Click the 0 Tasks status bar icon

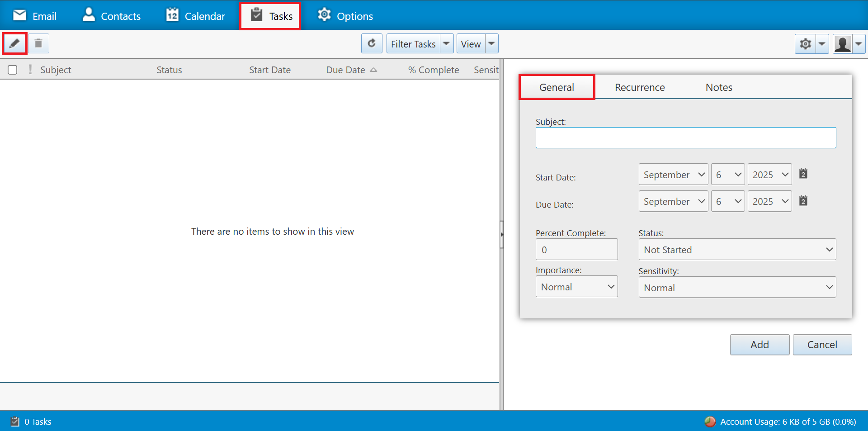tap(15, 422)
